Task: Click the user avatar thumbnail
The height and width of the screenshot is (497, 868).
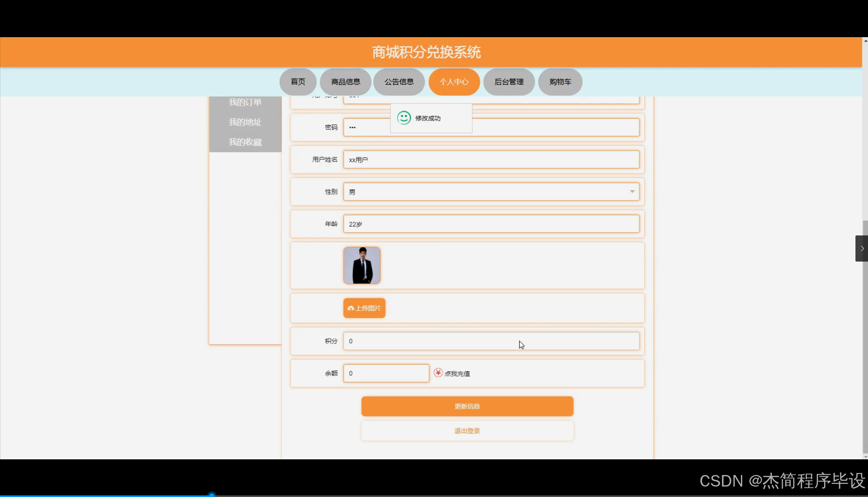Action: click(362, 266)
